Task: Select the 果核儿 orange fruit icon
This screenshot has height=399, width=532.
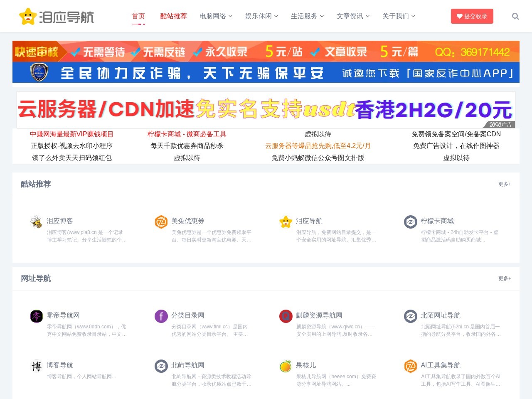Action: 286,366
